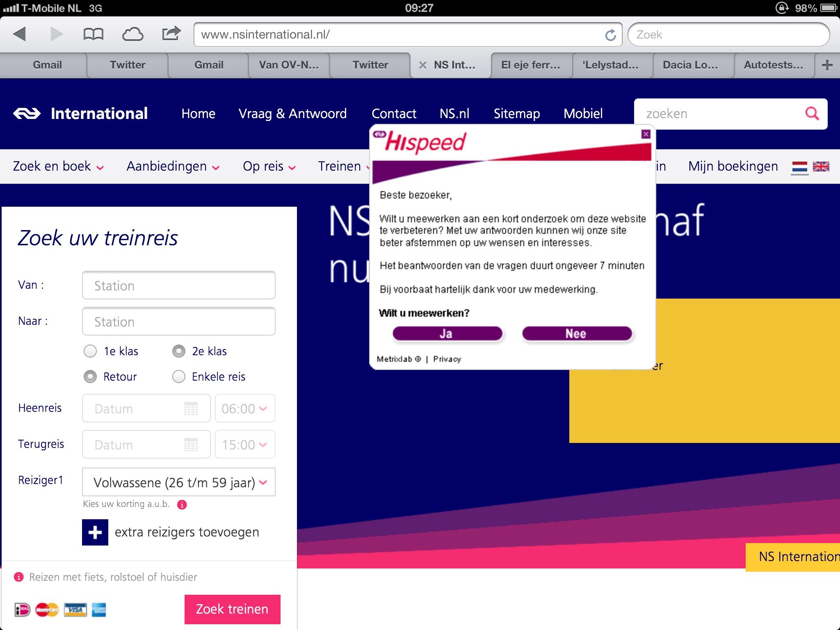Viewport: 840px width, 630px height.
Task: Click the info icon next to Kies uw korting
Action: pyautogui.click(x=182, y=504)
